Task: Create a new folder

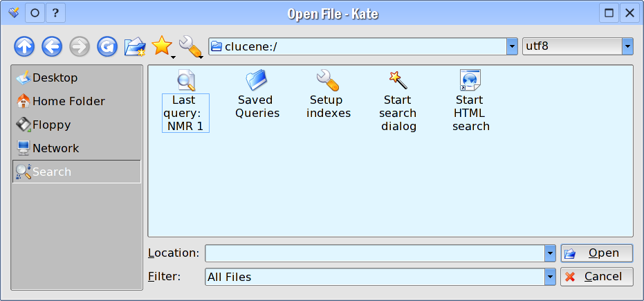Action: coord(135,47)
